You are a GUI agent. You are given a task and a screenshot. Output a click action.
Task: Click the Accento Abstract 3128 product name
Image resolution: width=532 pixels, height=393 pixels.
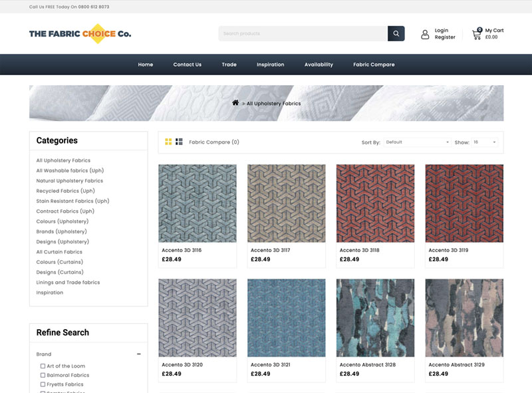pyautogui.click(x=368, y=364)
